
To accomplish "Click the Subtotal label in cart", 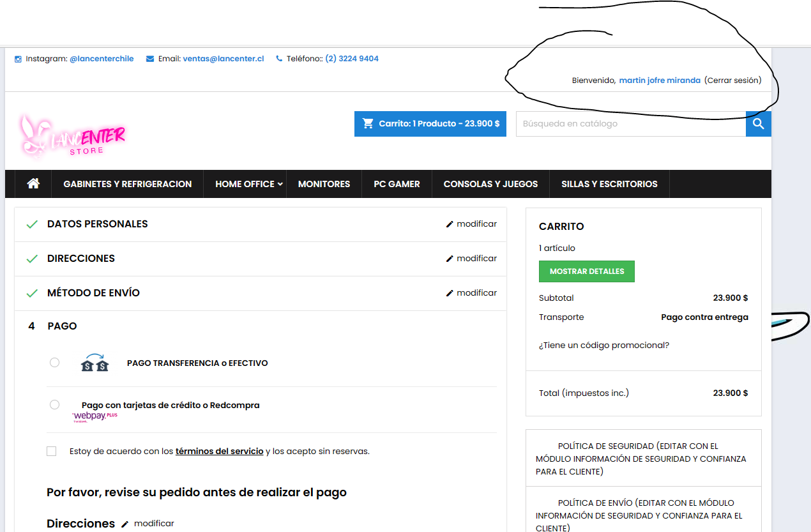I will 556,298.
